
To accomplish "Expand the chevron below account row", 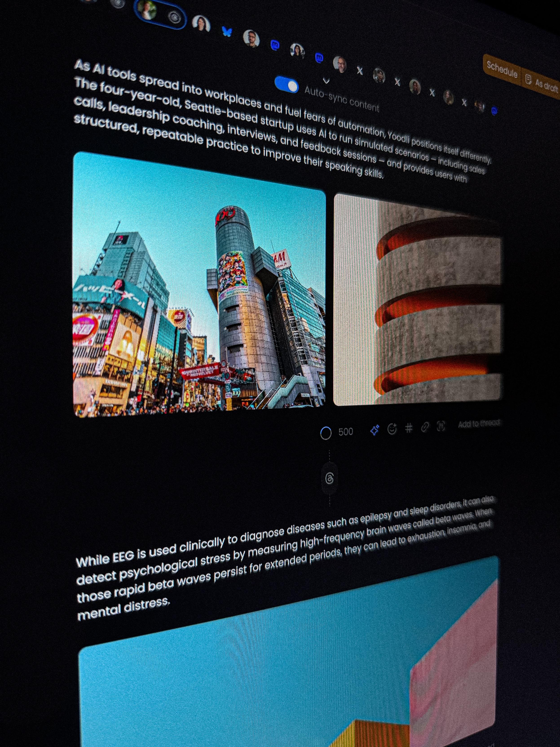I will pyautogui.click(x=326, y=80).
